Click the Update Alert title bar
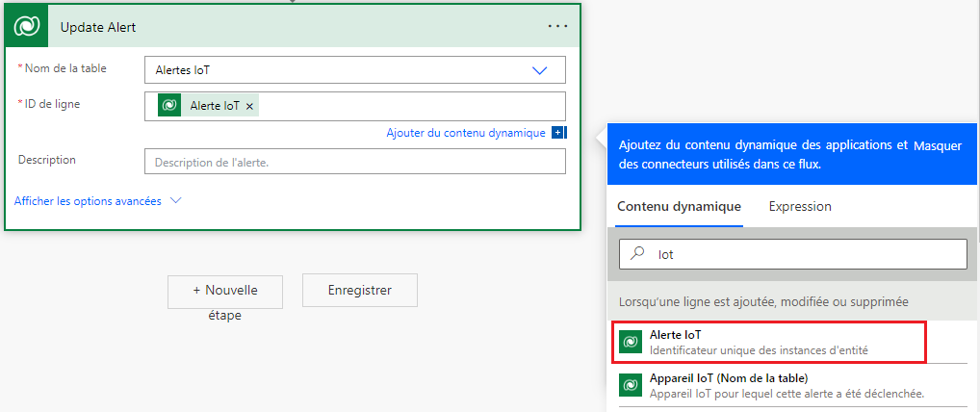This screenshot has width=980, height=412. [x=293, y=26]
